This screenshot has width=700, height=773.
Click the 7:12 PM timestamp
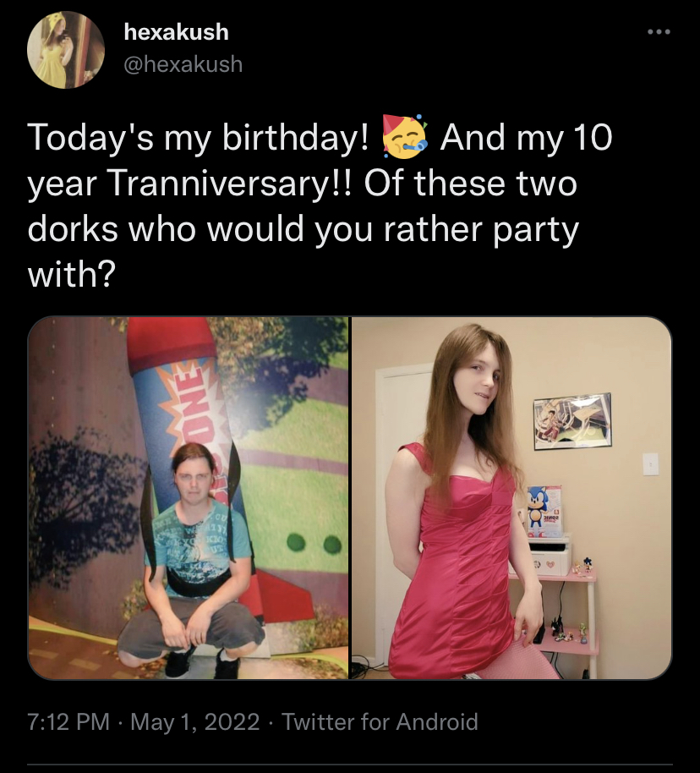[68, 721]
